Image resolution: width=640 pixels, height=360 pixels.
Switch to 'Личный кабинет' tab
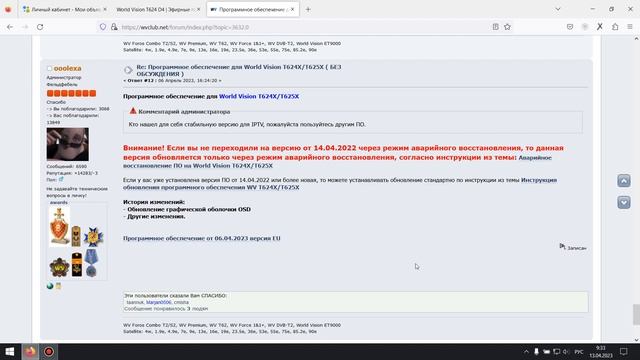(x=61, y=9)
